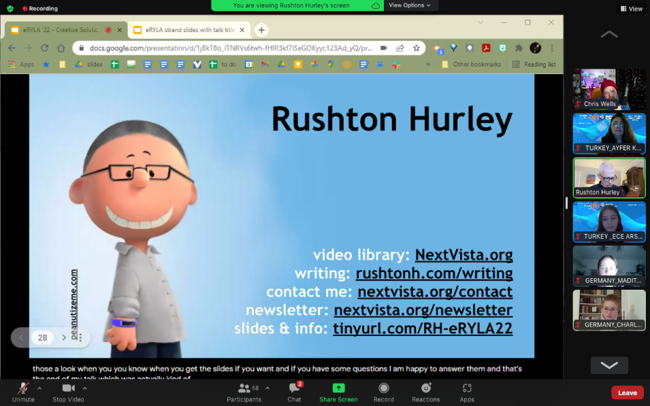The width and height of the screenshot is (650, 406).
Task: Click the Adobe Acrobat PDF extension icon
Action: (486, 48)
